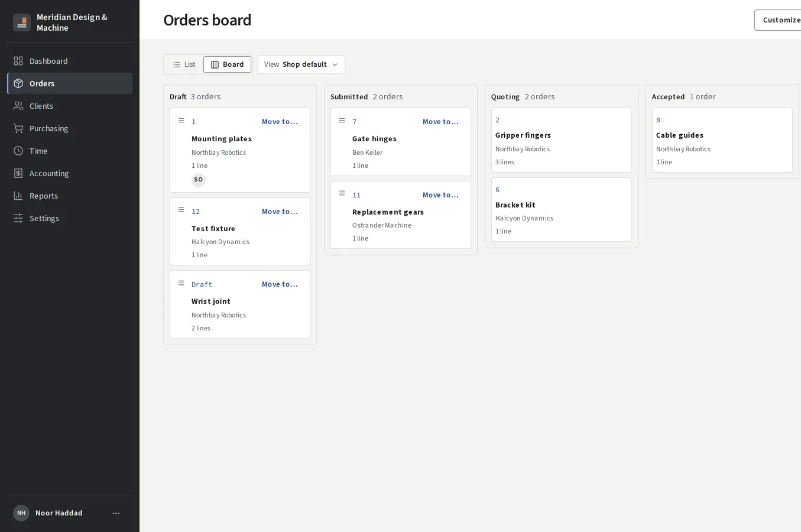Open order 2 Gripper fingers link
The image size is (801, 532).
[497, 120]
